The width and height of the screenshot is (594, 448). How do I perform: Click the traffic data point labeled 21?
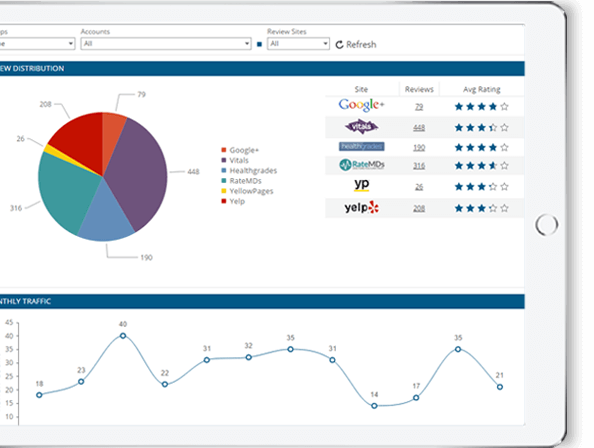pos(500,387)
